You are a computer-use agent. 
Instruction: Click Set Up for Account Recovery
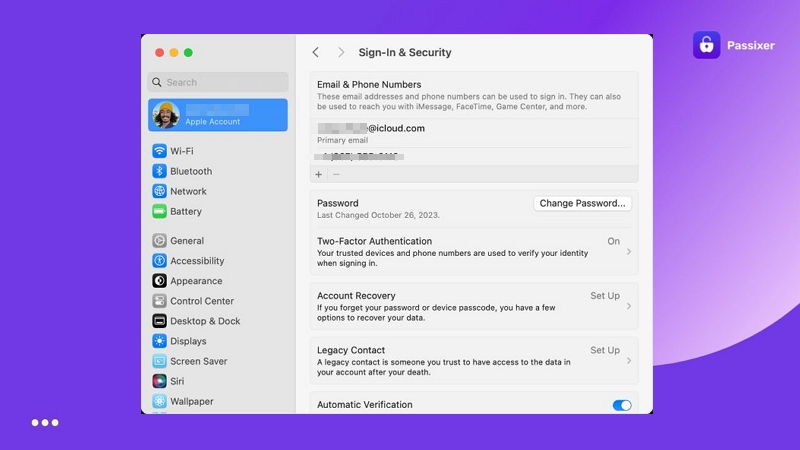[x=605, y=296]
